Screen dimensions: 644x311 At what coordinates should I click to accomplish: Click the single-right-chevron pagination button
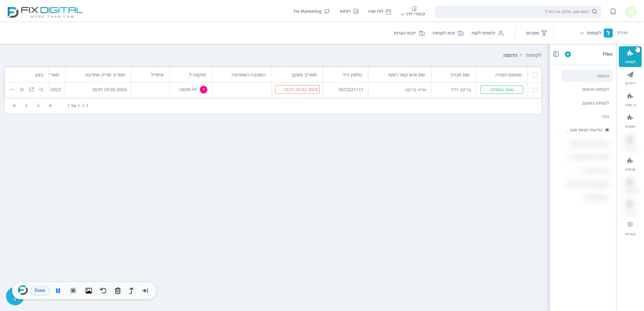pyautogui.click(x=39, y=106)
